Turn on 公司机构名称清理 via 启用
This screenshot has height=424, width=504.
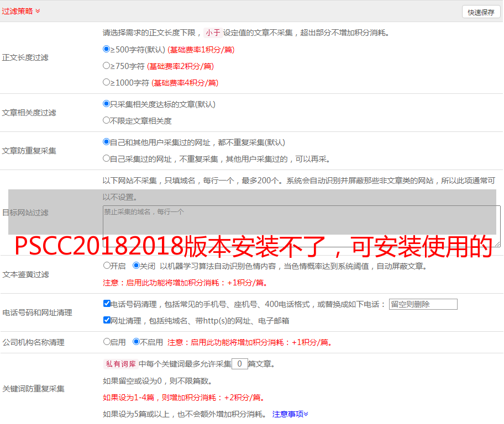click(x=107, y=342)
